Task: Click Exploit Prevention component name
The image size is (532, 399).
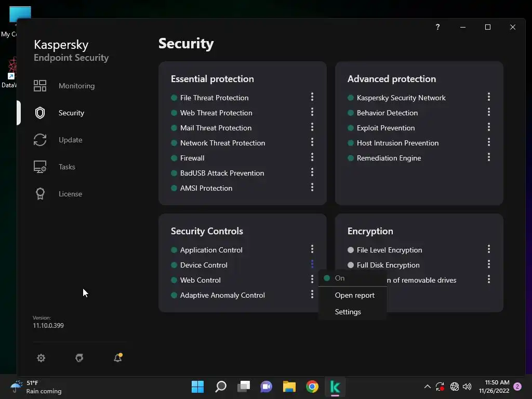Action: pyautogui.click(x=386, y=128)
